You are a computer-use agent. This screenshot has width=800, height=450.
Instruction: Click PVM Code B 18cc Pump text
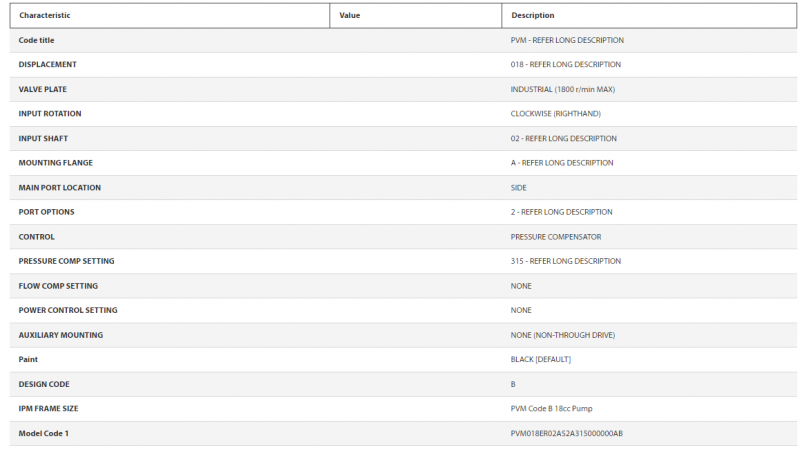[x=552, y=408]
